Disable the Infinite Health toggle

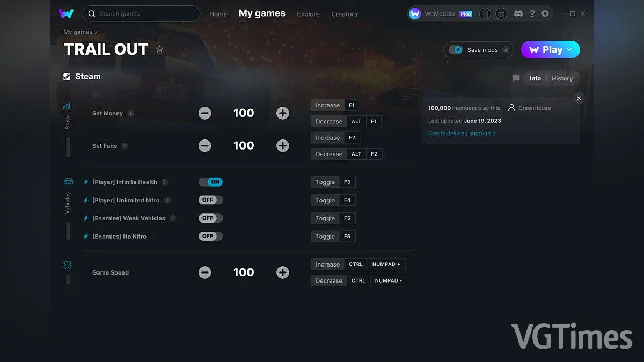(x=210, y=182)
